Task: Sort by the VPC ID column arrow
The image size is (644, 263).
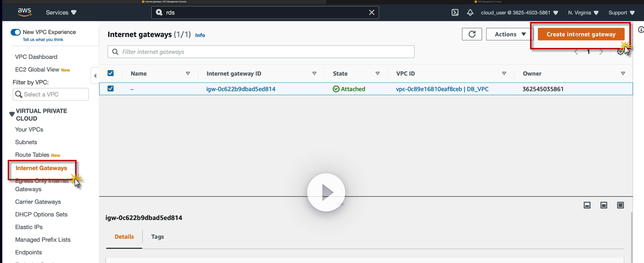Action: tap(504, 74)
